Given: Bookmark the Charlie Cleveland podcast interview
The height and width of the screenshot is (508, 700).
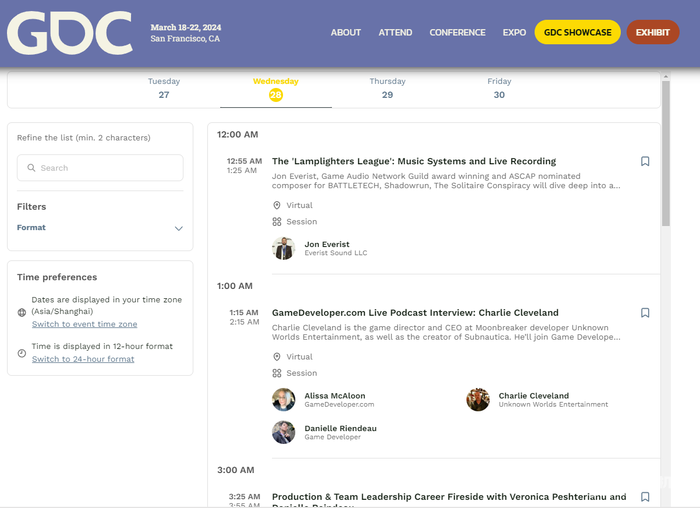Looking at the screenshot, I should [x=645, y=312].
